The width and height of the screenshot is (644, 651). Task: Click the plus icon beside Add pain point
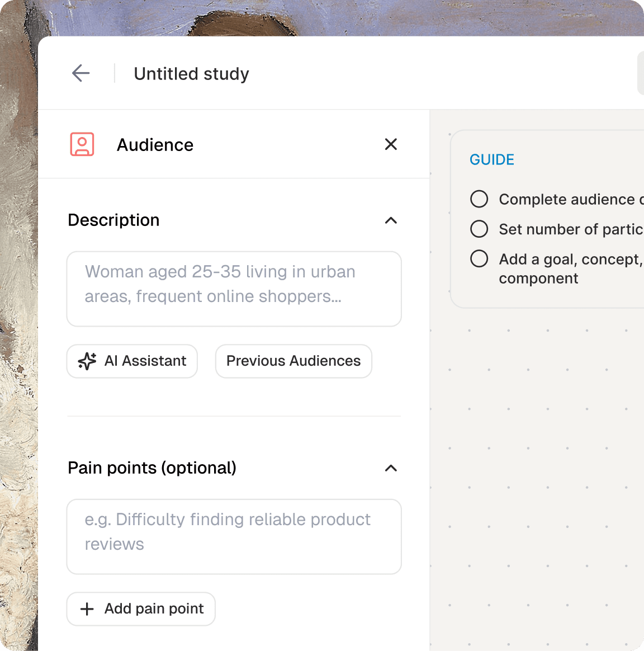pos(87,609)
